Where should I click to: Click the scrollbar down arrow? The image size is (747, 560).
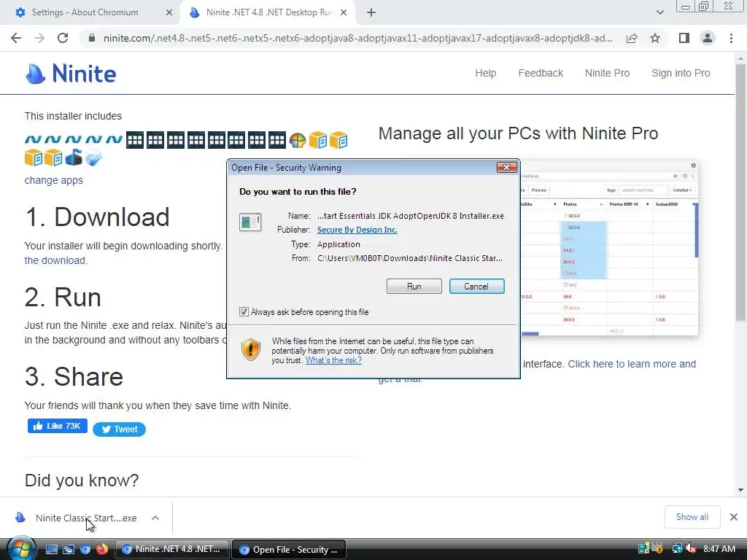740,489
